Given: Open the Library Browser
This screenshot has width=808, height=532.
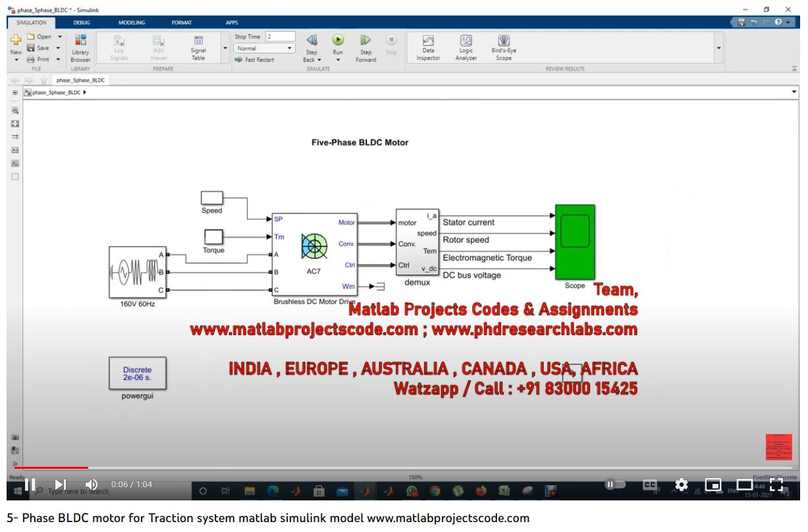Looking at the screenshot, I should (80, 41).
